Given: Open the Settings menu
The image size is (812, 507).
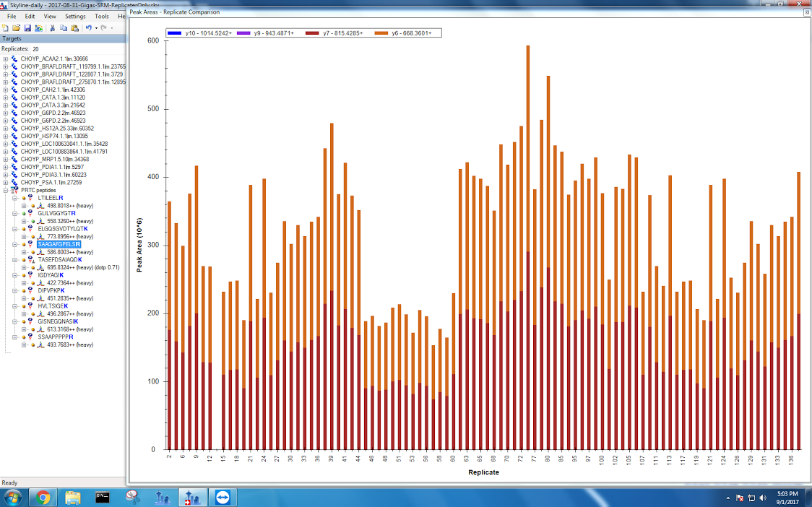Looking at the screenshot, I should click(x=74, y=16).
